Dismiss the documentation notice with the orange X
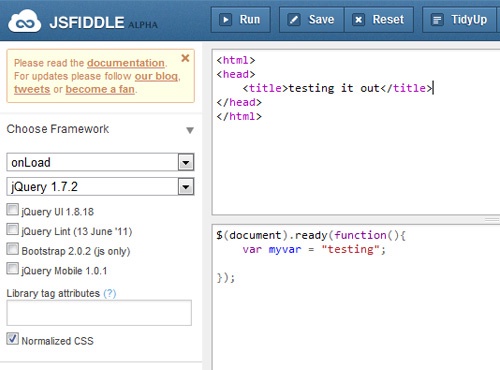The image size is (500, 370). (185, 58)
